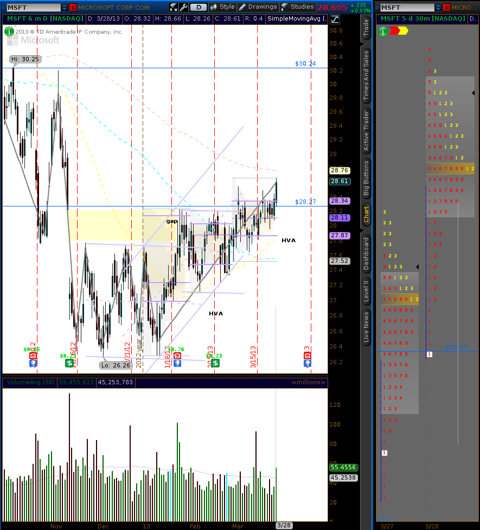Click the VolumeAvg (50) study label

click(x=30, y=382)
